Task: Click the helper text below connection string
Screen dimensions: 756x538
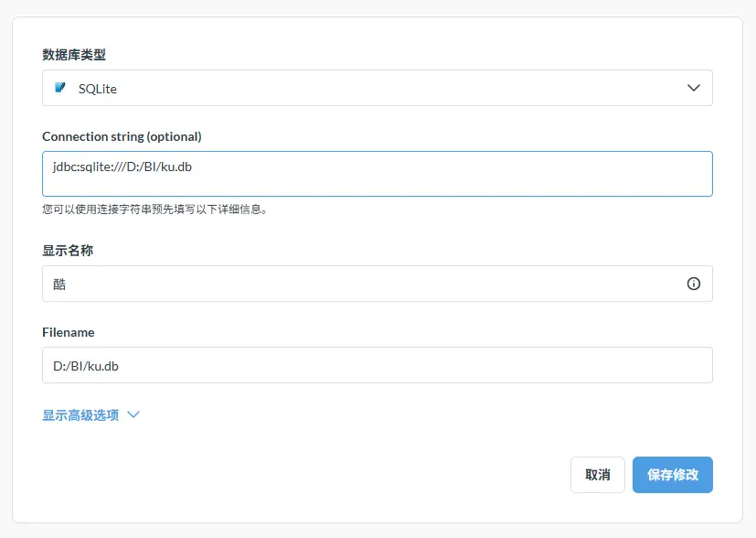Action: click(154, 209)
